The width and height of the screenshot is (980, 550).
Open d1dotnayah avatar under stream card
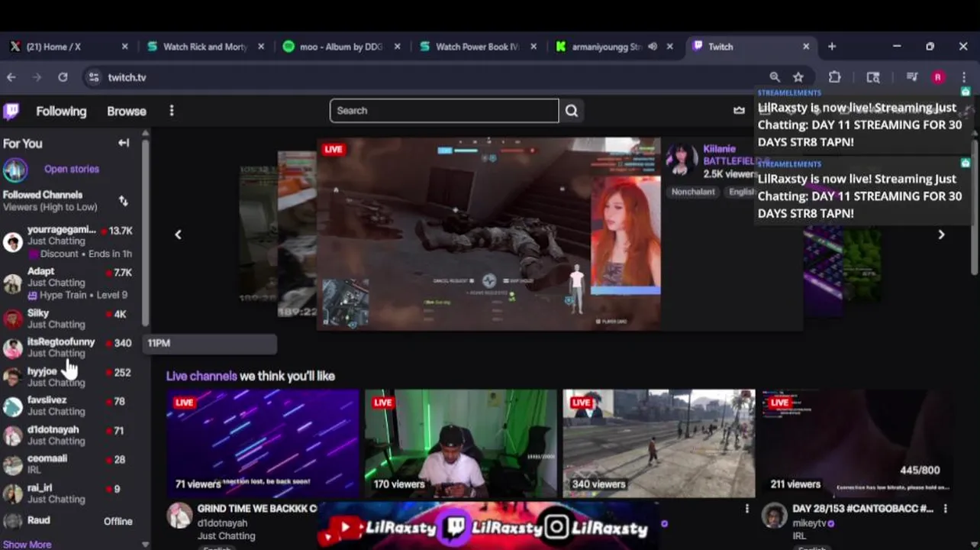179,516
